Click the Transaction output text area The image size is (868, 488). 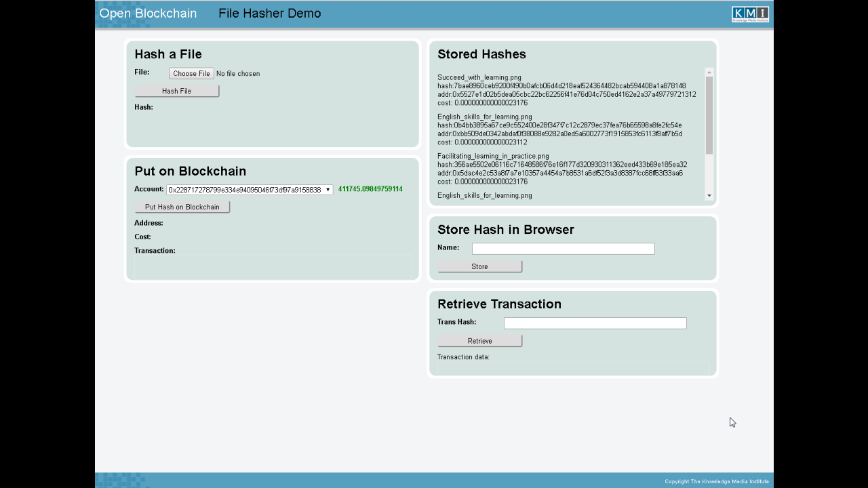click(273, 267)
